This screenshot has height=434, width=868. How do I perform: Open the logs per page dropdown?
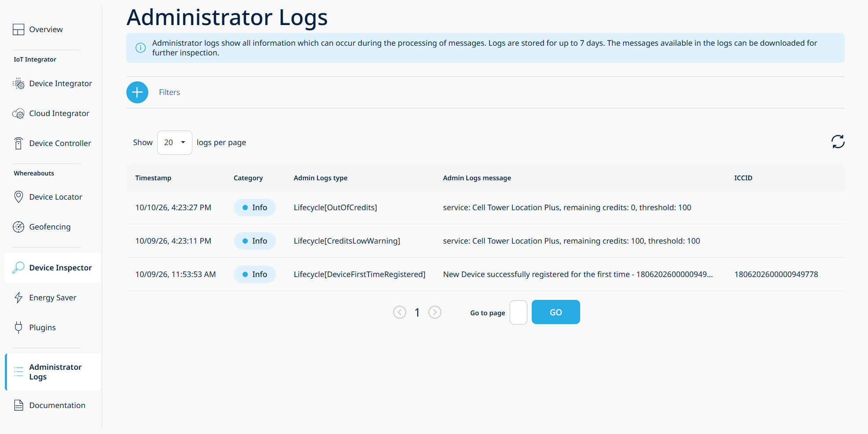[175, 142]
